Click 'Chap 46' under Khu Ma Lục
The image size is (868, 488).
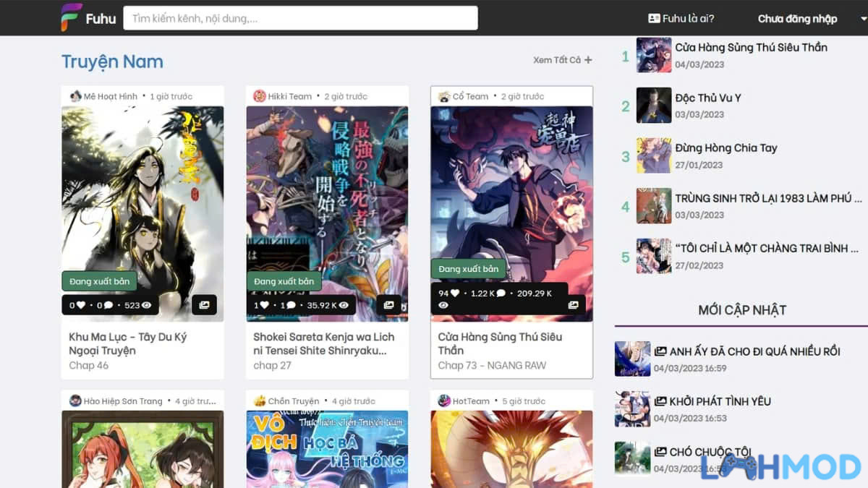[x=88, y=365]
